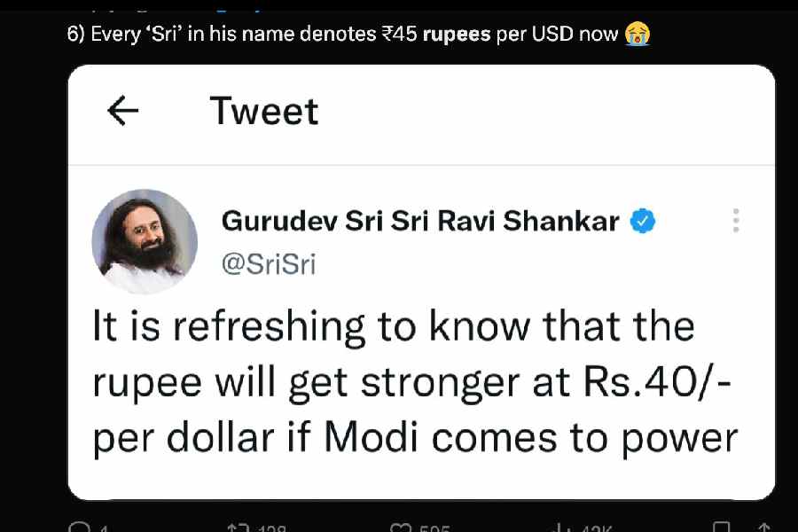The width and height of the screenshot is (798, 532).
Task: Click the name Gurudev Sri Sri Ravi Shankar
Action: (x=420, y=221)
